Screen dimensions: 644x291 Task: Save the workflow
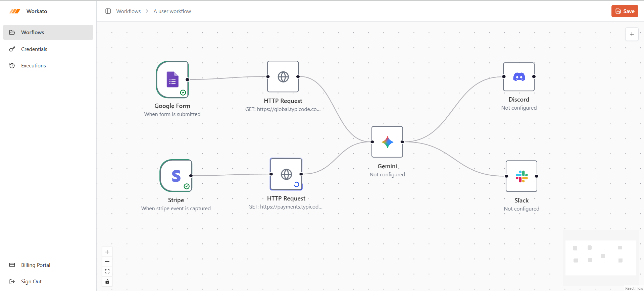[625, 11]
